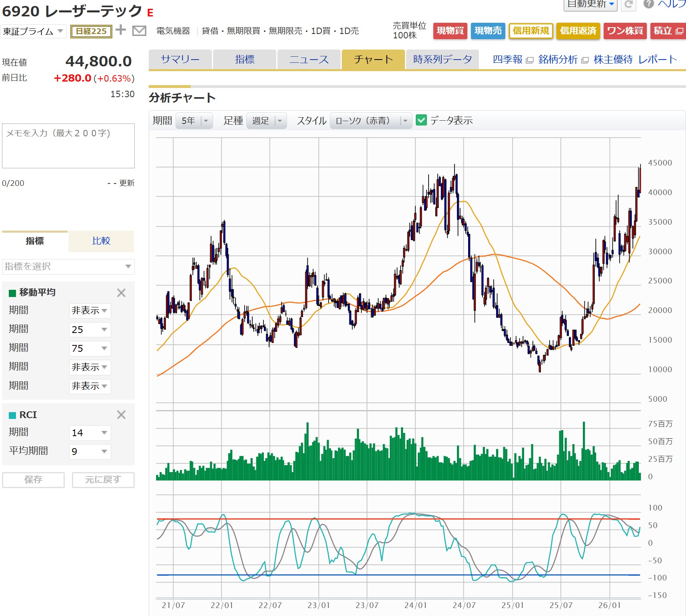The width and height of the screenshot is (686, 616).
Task: Click the envelope mail alert icon
Action: pos(139,31)
